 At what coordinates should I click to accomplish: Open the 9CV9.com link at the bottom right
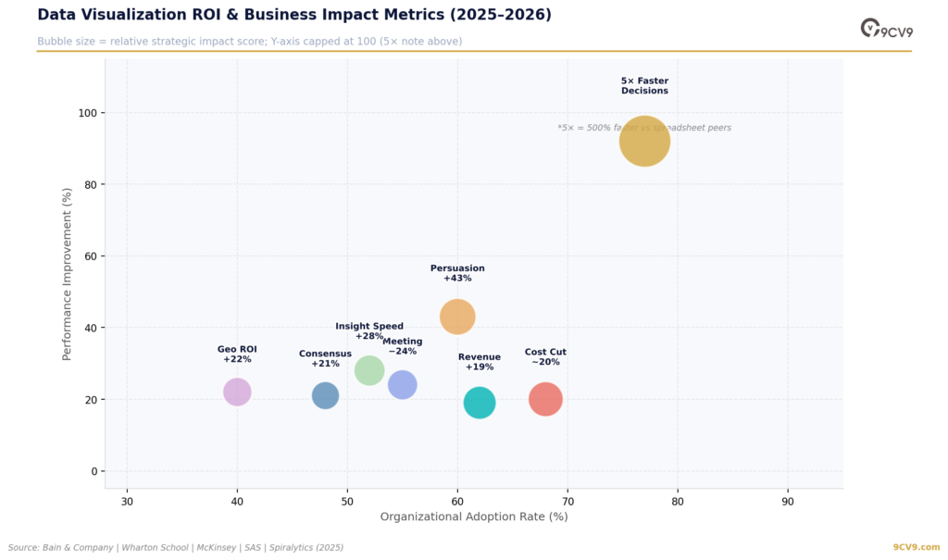pyautogui.click(x=917, y=547)
